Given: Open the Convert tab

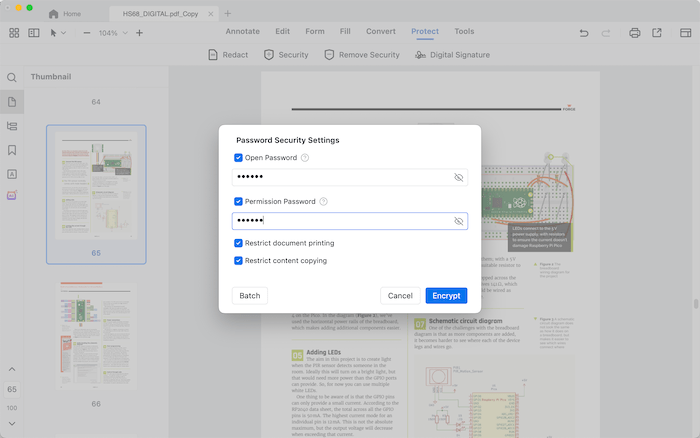Looking at the screenshot, I should pyautogui.click(x=380, y=32).
